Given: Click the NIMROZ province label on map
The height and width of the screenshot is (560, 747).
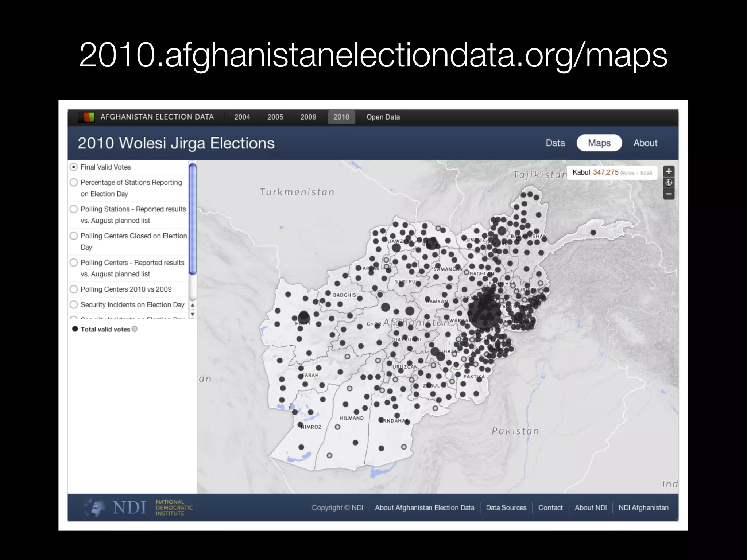Looking at the screenshot, I should (x=311, y=427).
